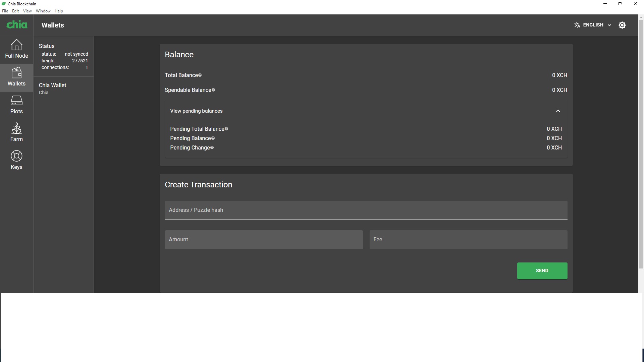Open the File menu
This screenshot has width=644, height=362.
[5, 11]
